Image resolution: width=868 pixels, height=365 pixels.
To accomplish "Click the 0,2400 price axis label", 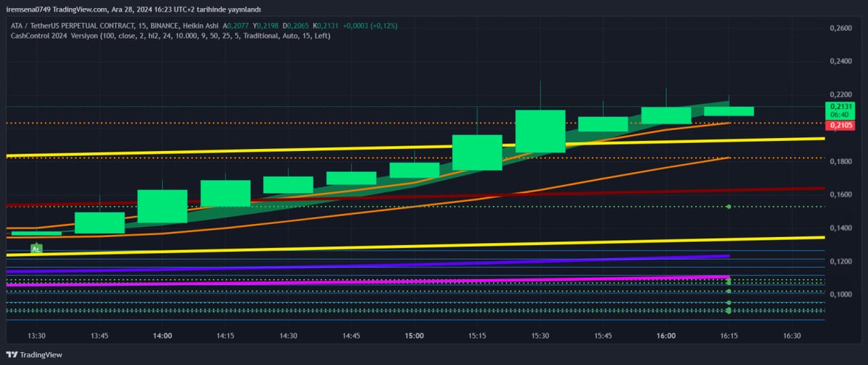I will click(841, 61).
